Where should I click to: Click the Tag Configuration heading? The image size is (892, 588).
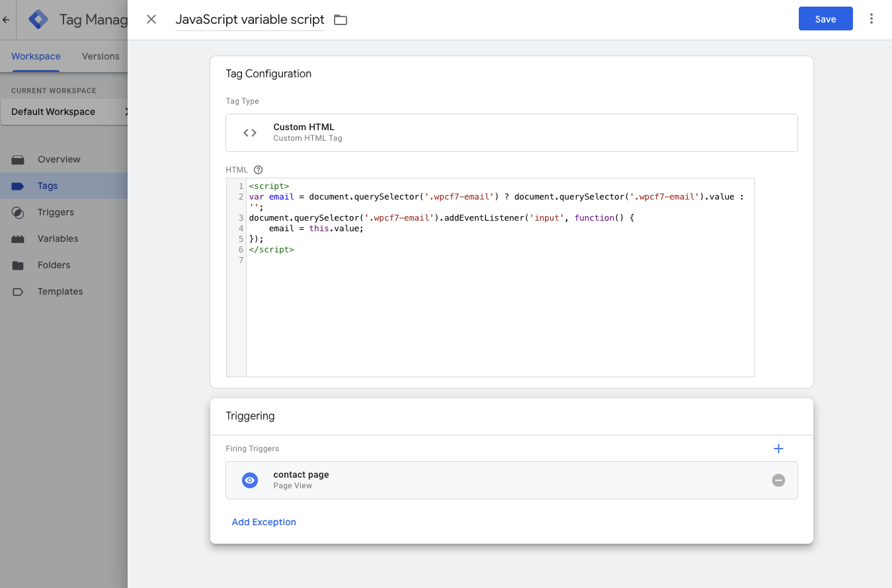[268, 73]
